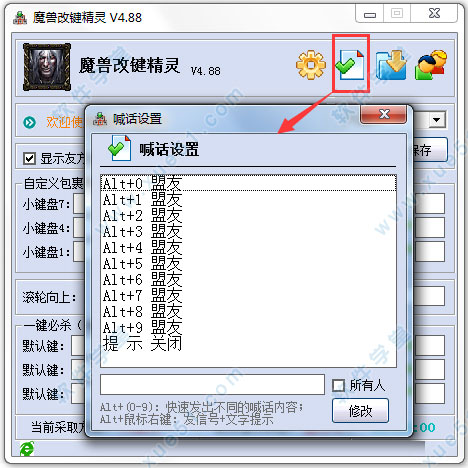Screen dimensions: 468x468
Task: Click the partially hidden 保存 button
Action: [430, 150]
